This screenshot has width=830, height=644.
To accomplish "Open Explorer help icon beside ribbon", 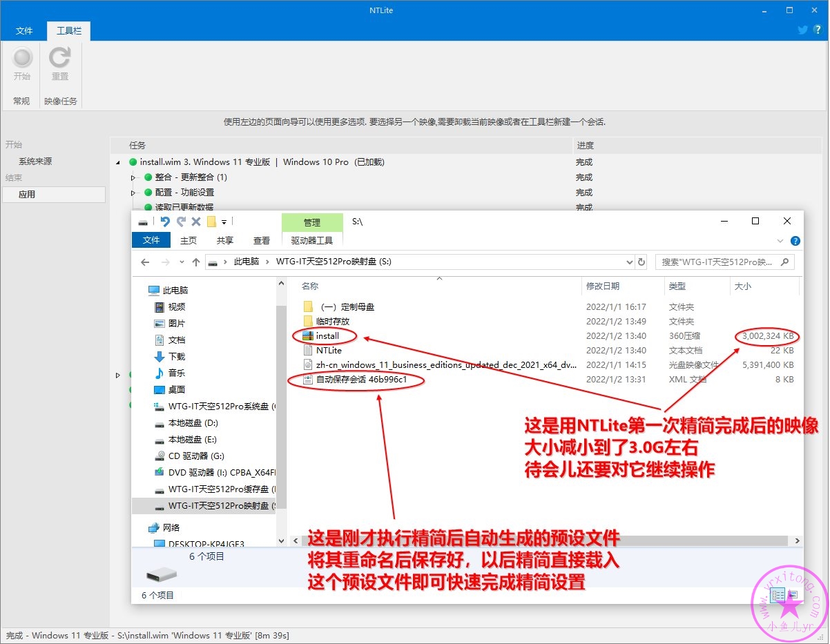I will [x=795, y=241].
